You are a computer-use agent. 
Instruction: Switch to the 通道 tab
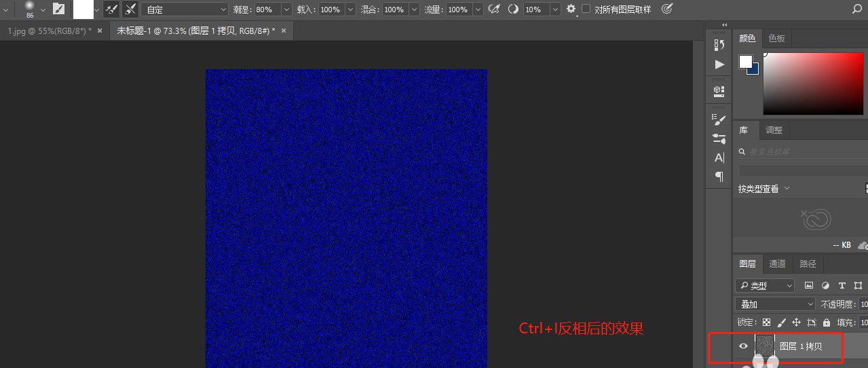[x=778, y=263]
